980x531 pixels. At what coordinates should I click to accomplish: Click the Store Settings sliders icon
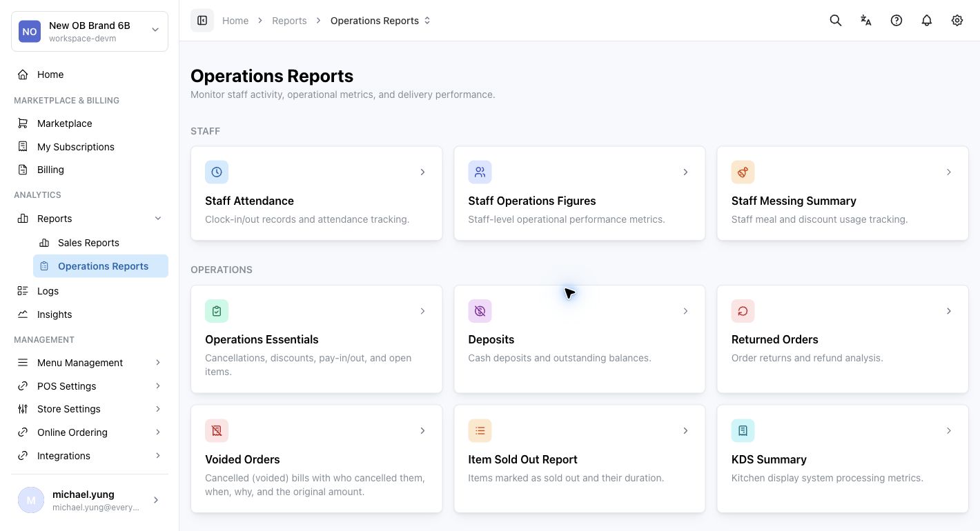tap(23, 409)
